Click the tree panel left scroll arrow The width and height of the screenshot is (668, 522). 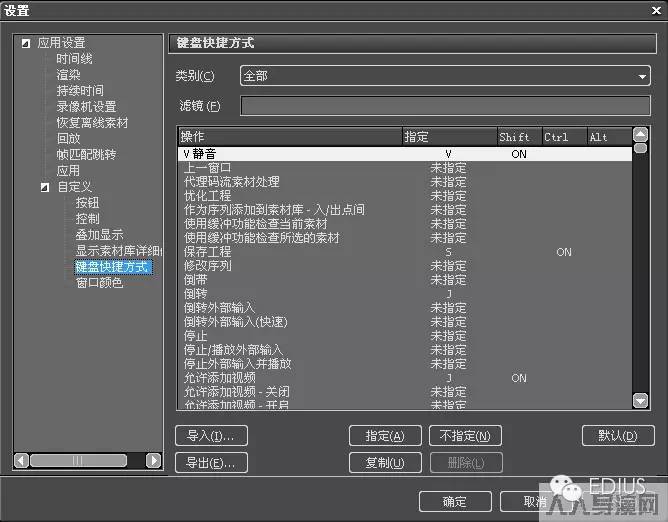tap(22, 460)
